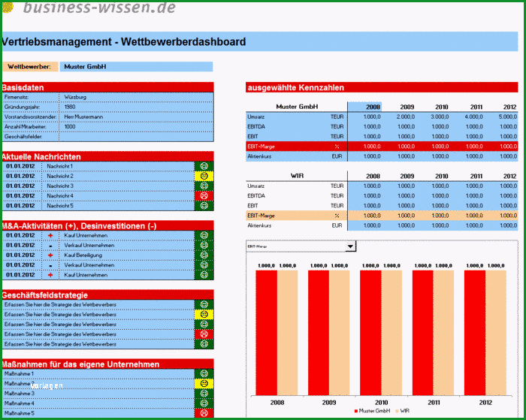Click the orange EBIT-Marge row label under WIR
Viewport: 526px width, 420px height.
[261, 216]
